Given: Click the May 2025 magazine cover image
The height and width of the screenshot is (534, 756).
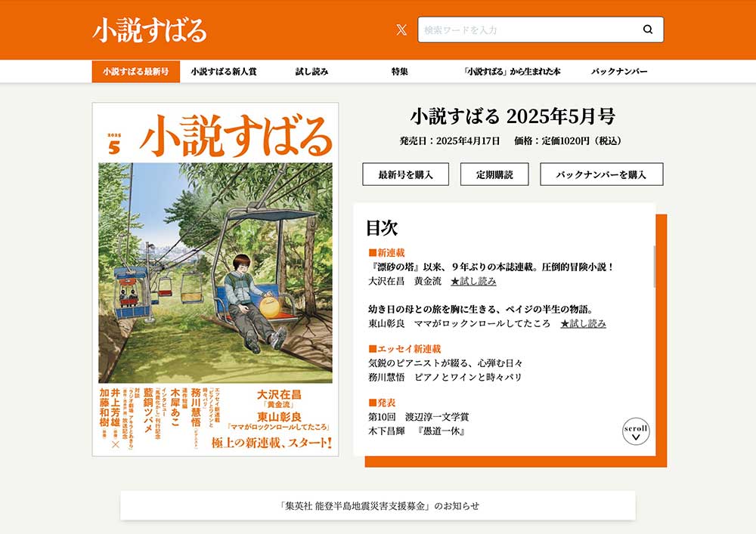Looking at the screenshot, I should [x=215, y=279].
